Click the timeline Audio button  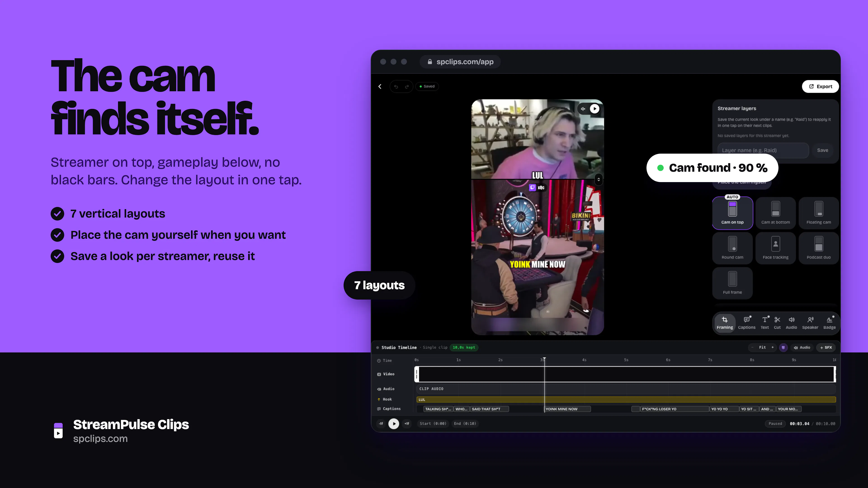pyautogui.click(x=802, y=347)
